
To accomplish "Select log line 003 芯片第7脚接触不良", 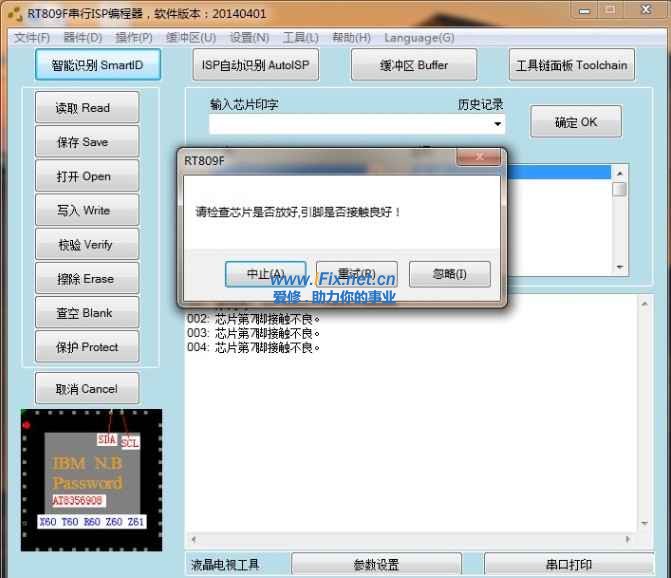I will [253, 333].
